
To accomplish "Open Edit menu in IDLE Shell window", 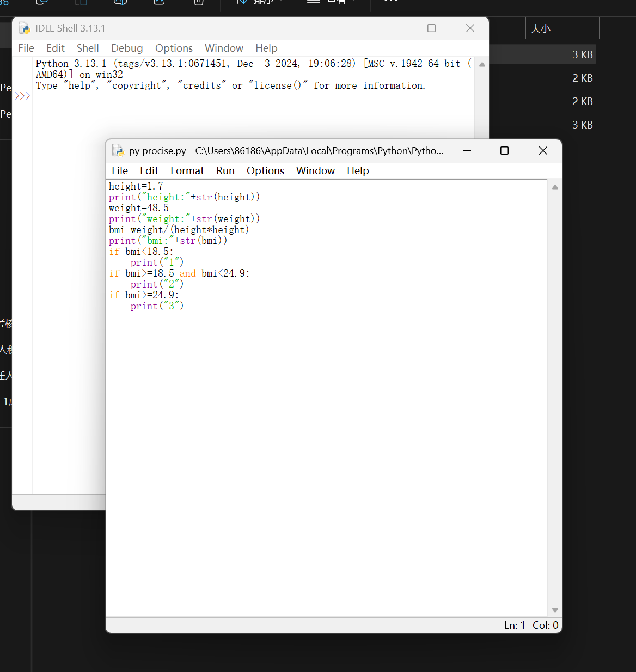I will click(x=55, y=48).
